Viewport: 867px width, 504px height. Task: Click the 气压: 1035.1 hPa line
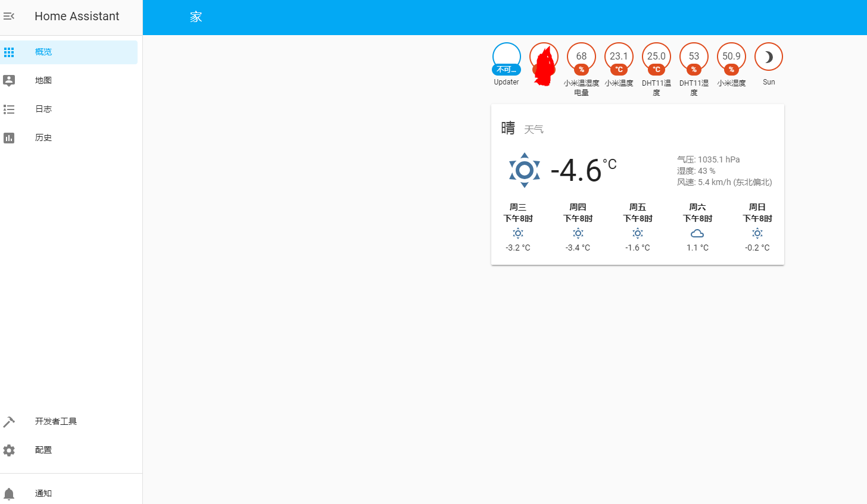709,159
